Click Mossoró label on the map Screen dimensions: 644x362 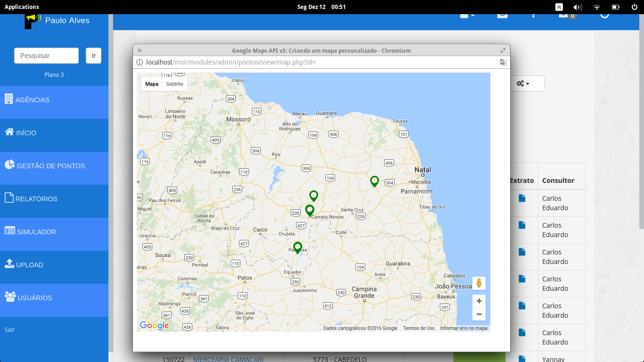click(x=239, y=120)
